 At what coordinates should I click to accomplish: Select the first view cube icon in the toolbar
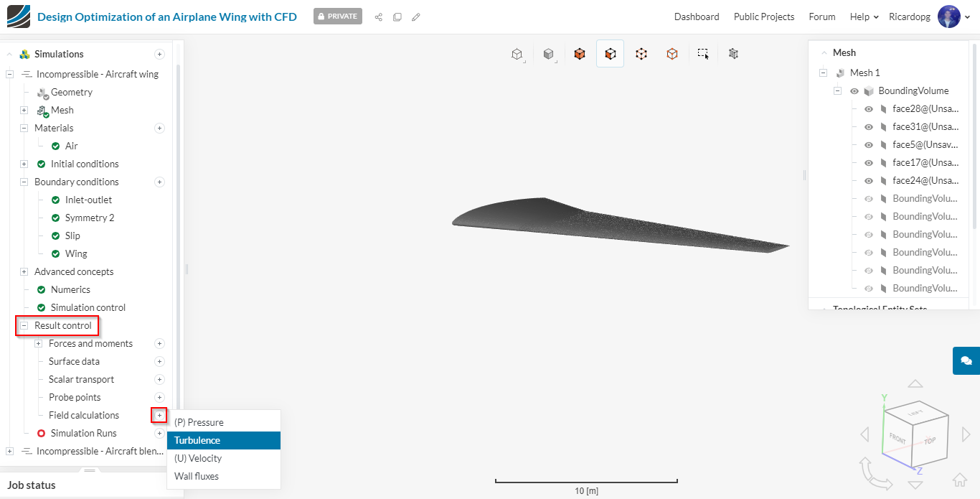tap(517, 54)
